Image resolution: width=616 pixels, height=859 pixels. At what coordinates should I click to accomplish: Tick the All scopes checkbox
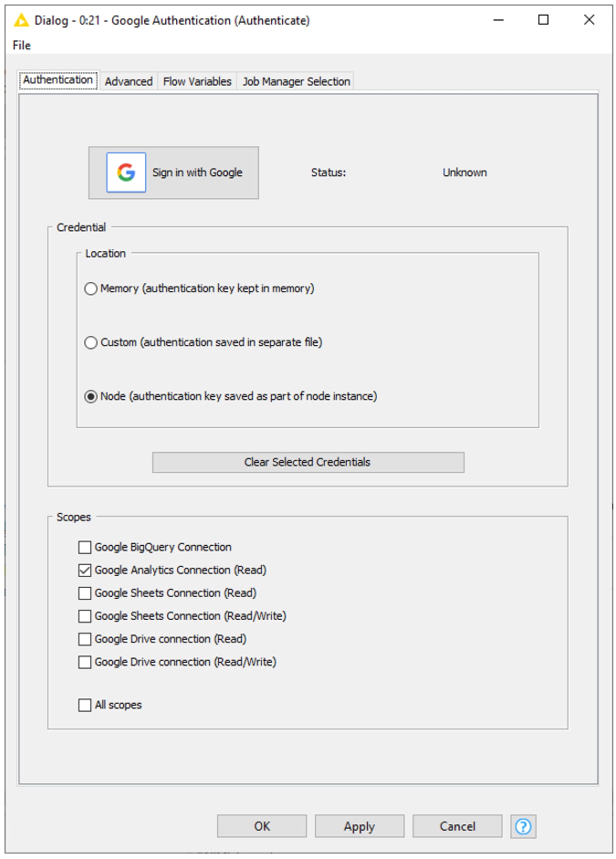[85, 705]
